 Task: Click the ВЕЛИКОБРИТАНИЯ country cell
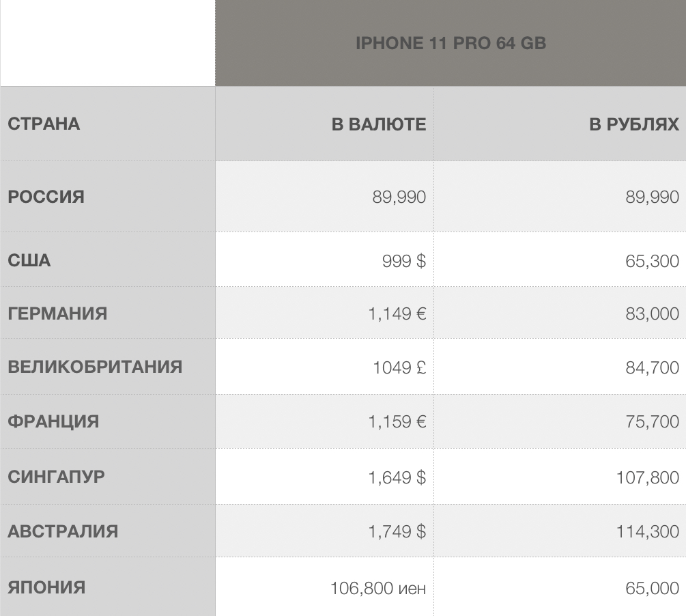(x=95, y=367)
